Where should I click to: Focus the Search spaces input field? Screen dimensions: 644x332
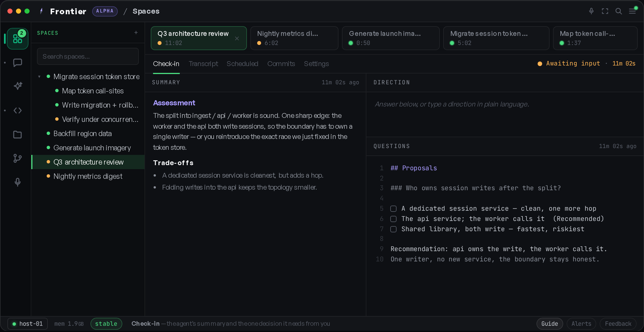pos(88,56)
